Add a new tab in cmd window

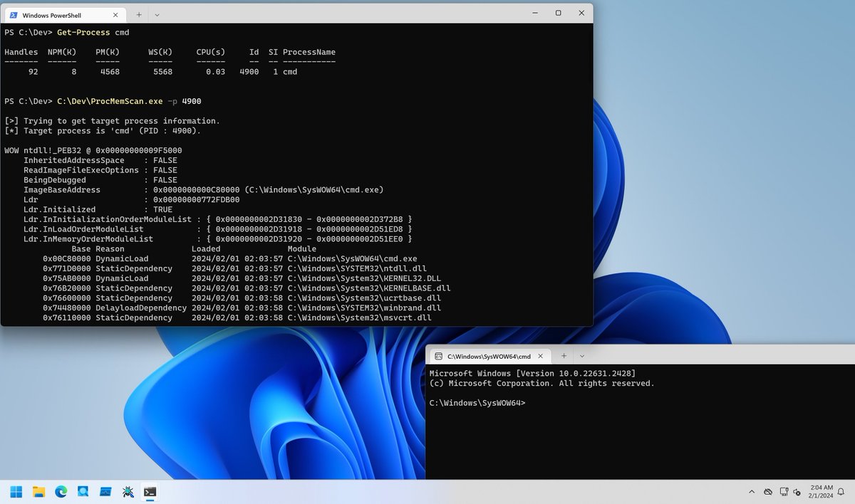pyautogui.click(x=564, y=356)
